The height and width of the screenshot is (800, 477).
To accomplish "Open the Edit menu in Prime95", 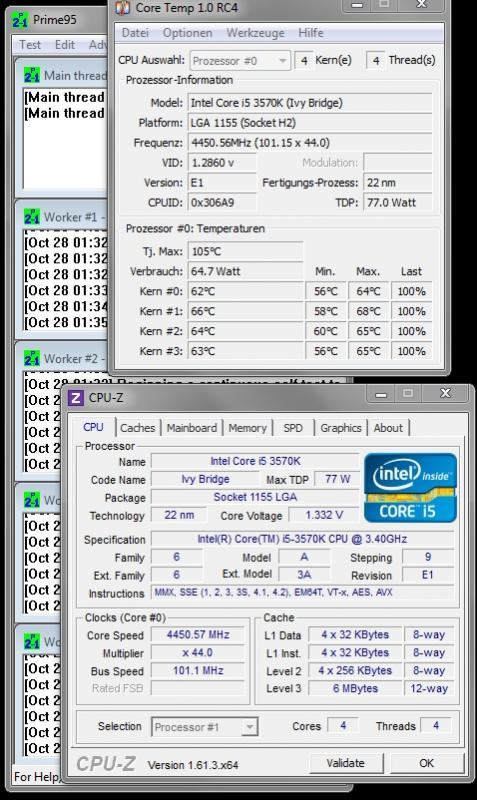I will tap(65, 45).
